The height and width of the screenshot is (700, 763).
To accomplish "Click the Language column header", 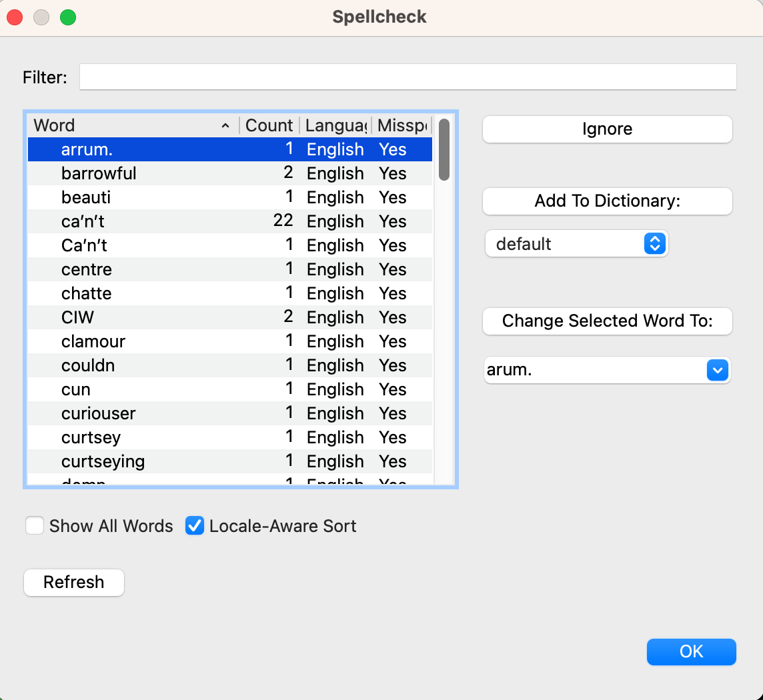I will tap(335, 125).
